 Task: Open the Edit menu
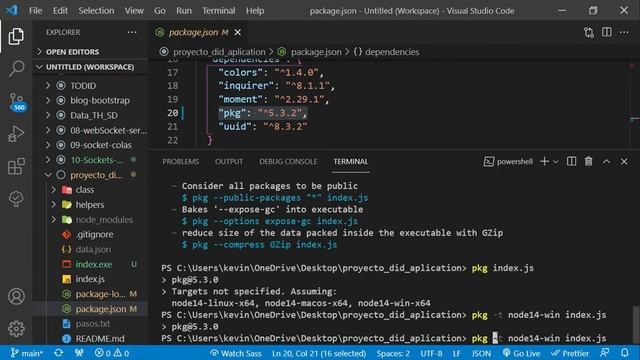point(60,11)
